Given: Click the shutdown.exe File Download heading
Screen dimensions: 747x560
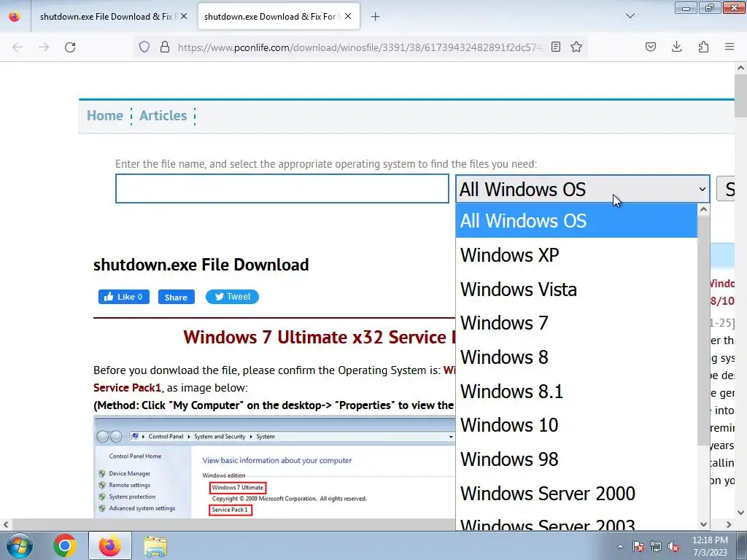Looking at the screenshot, I should (201, 265).
